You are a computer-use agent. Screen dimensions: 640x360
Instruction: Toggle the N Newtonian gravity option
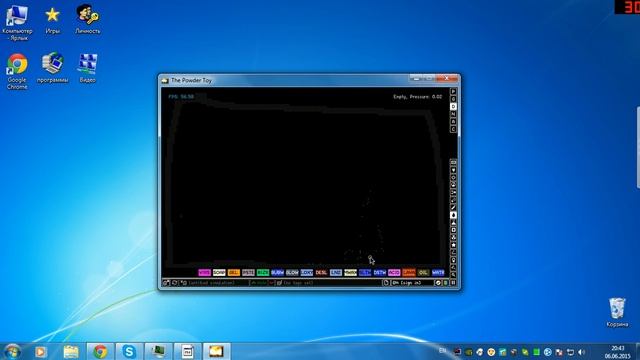click(x=453, y=114)
